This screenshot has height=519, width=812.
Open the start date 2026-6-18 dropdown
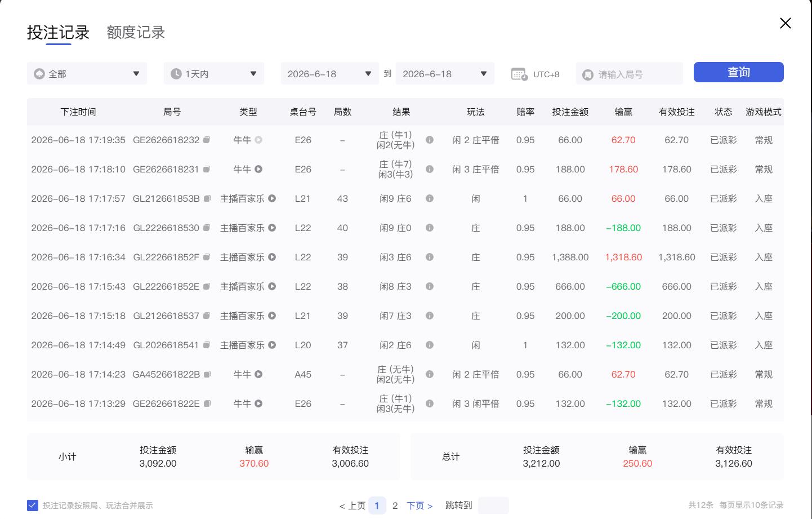pos(329,74)
